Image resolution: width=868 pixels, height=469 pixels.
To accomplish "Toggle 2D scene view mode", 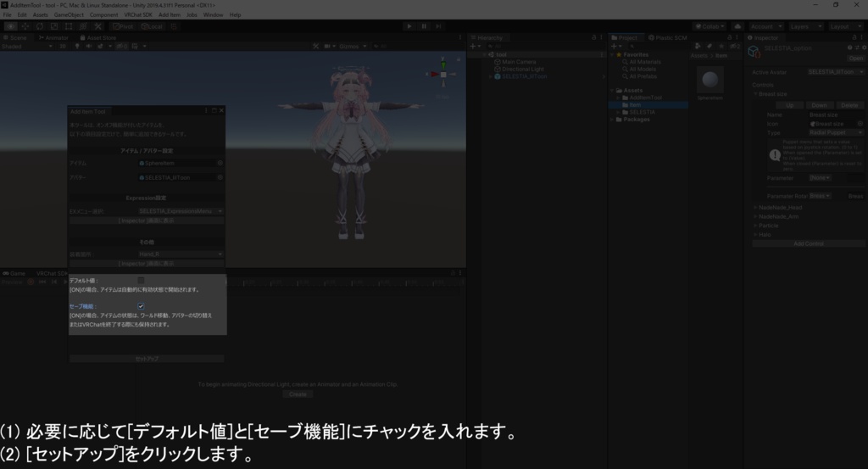I will [63, 47].
